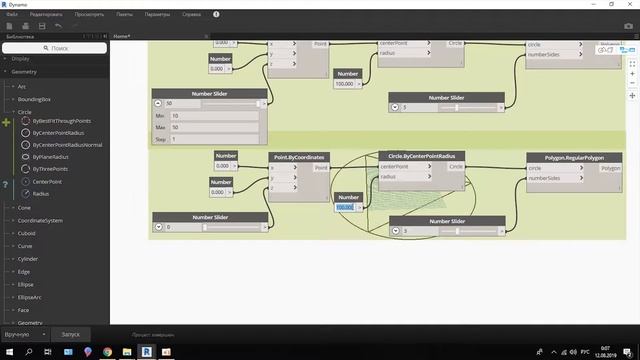The width and height of the screenshot is (640, 360).
Task: Open File Explorer from the taskbar
Action: (127, 351)
